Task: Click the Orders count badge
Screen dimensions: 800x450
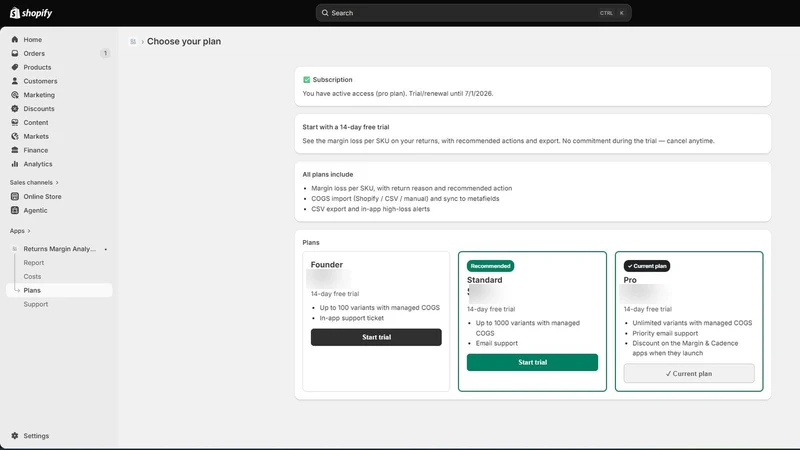Action: [x=105, y=53]
